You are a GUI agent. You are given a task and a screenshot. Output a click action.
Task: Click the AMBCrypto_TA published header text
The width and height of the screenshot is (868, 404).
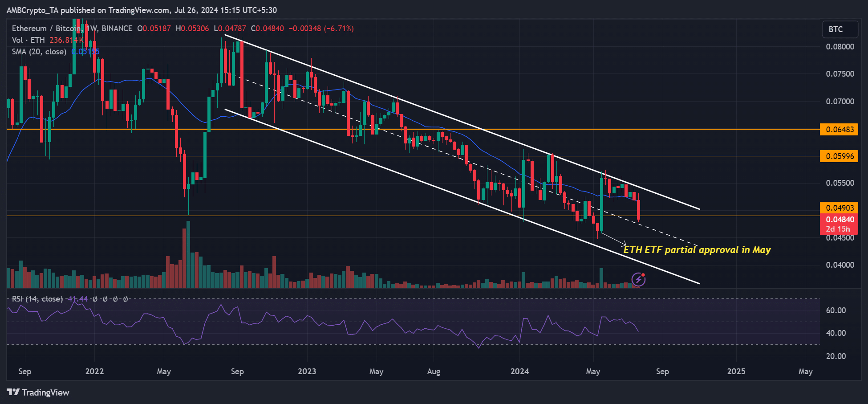point(142,10)
